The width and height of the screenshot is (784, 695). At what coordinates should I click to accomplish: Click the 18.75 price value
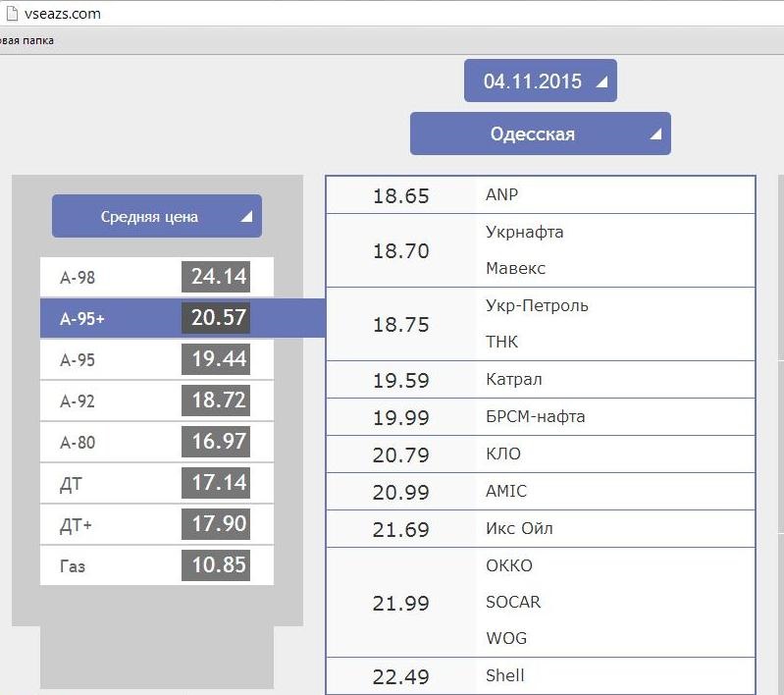click(x=401, y=325)
